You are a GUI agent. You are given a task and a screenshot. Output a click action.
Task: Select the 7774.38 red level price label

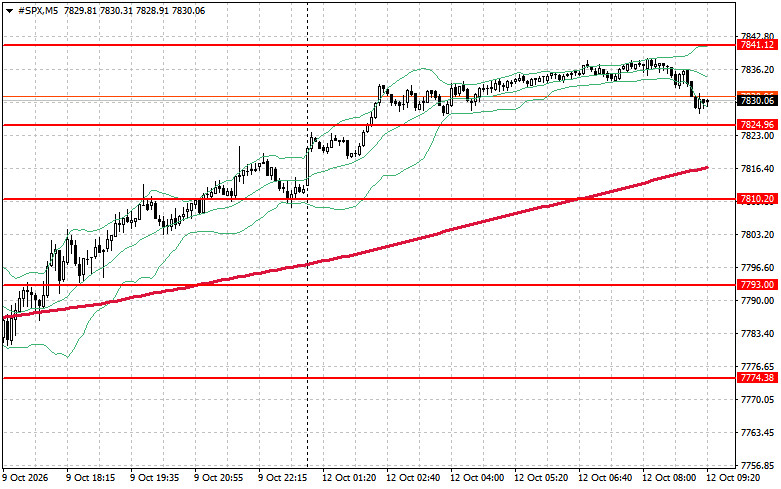[x=757, y=378]
